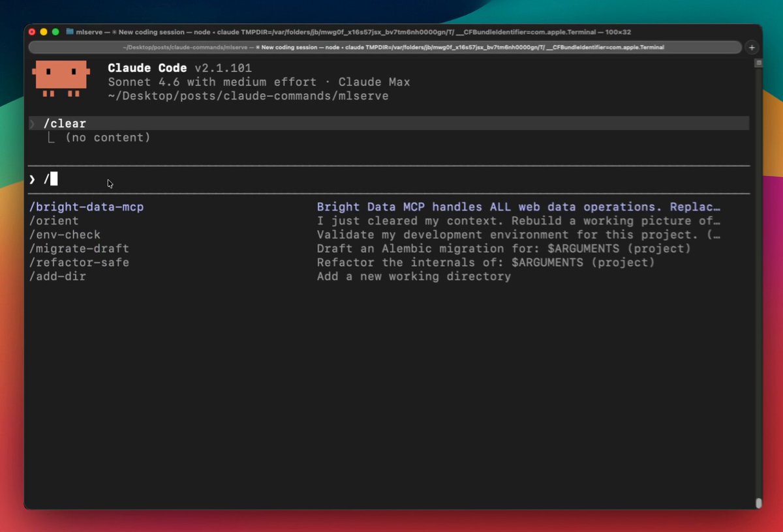This screenshot has height=532, width=783.
Task: Select the /bright-data-mcp command suggestion
Action: [86, 207]
